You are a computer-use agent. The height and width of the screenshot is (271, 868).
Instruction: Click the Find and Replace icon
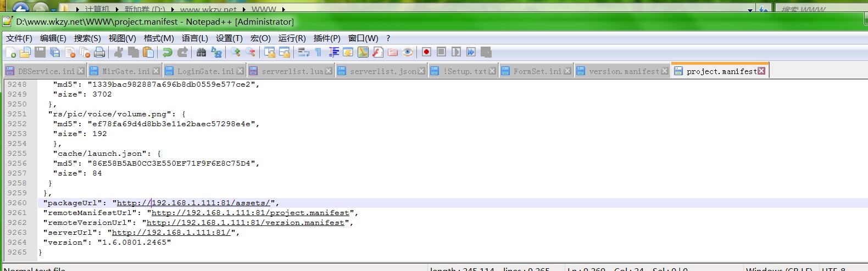coord(216,52)
